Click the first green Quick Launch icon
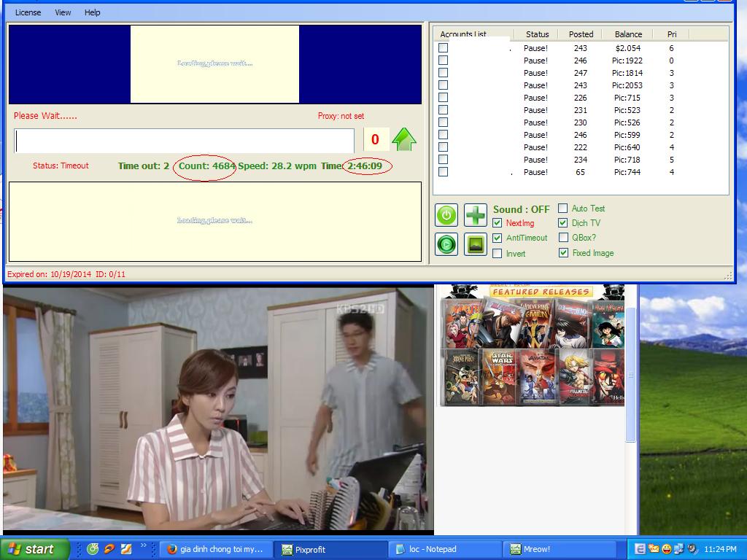Viewport: 747px width, 560px height. pos(93,549)
